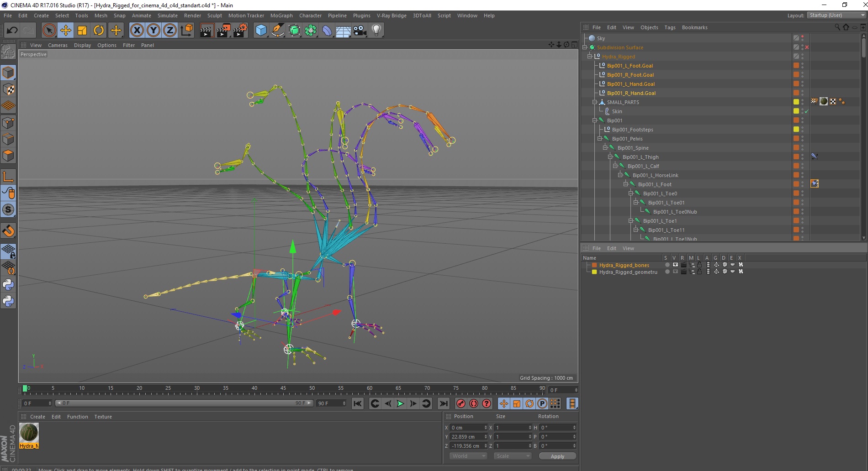Toggle Hydra_Rigged_bones layer solo
Viewport: 868px width, 471px height.
[667, 265]
